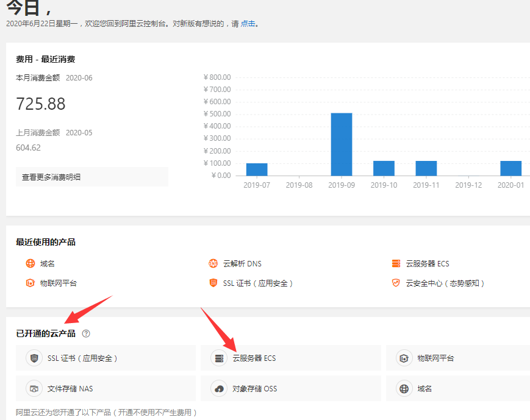
Task: Open 云服务器 ECS in recently used products
Action: (x=428, y=263)
